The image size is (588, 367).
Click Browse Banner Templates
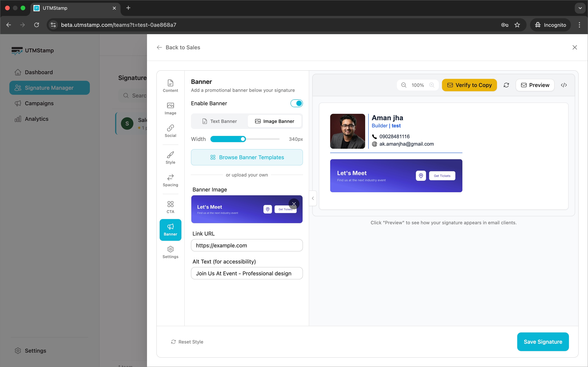click(247, 157)
